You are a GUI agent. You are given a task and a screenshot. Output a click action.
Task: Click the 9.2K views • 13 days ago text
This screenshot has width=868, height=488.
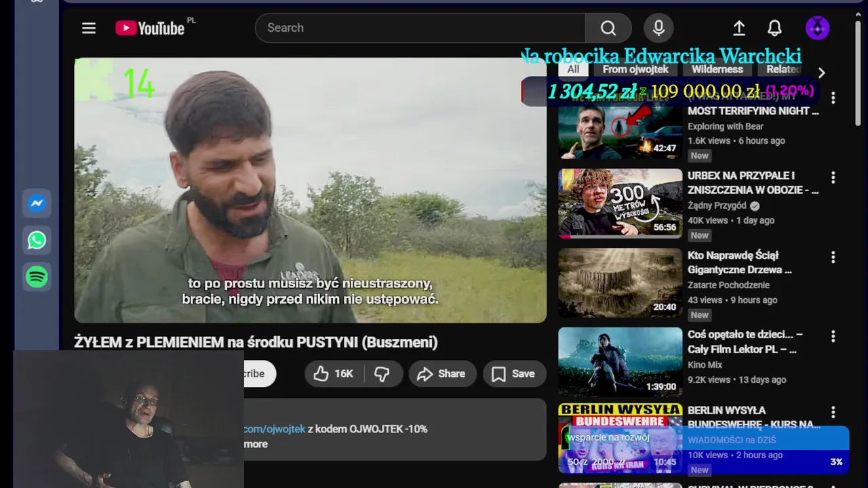pyautogui.click(x=737, y=380)
